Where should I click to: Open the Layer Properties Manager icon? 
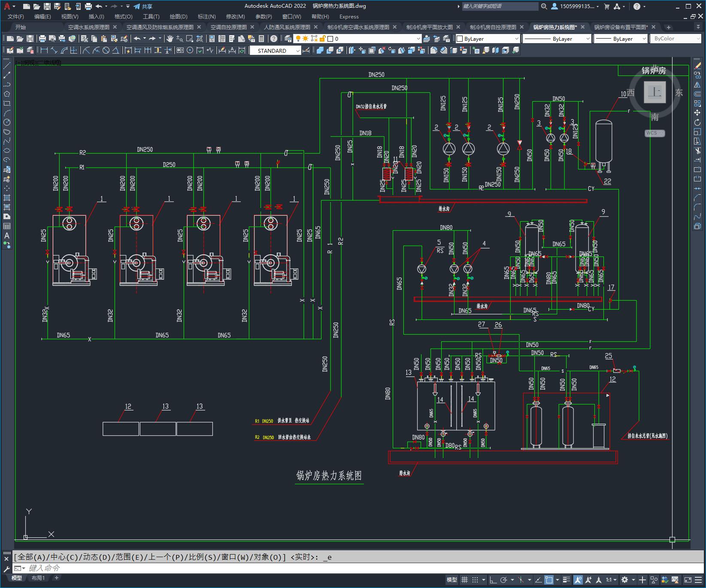288,39
